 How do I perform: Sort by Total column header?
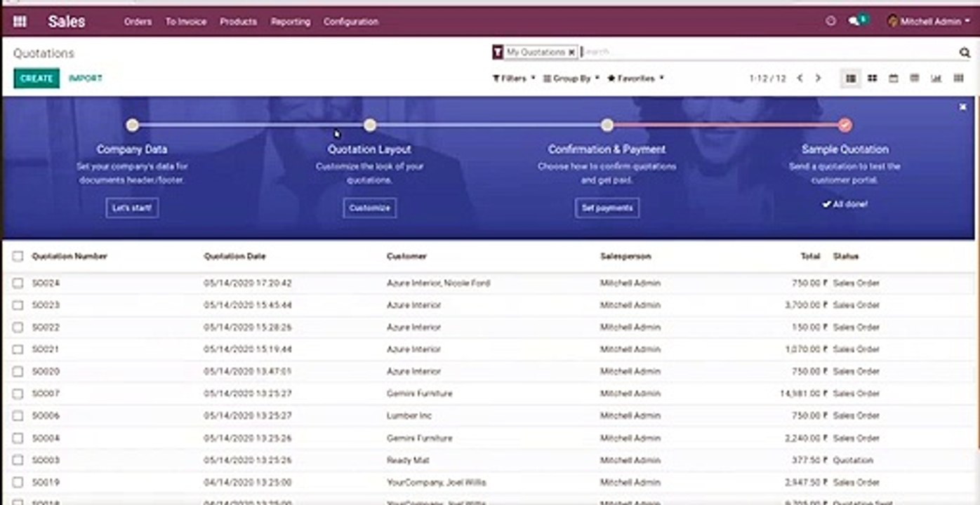click(810, 257)
